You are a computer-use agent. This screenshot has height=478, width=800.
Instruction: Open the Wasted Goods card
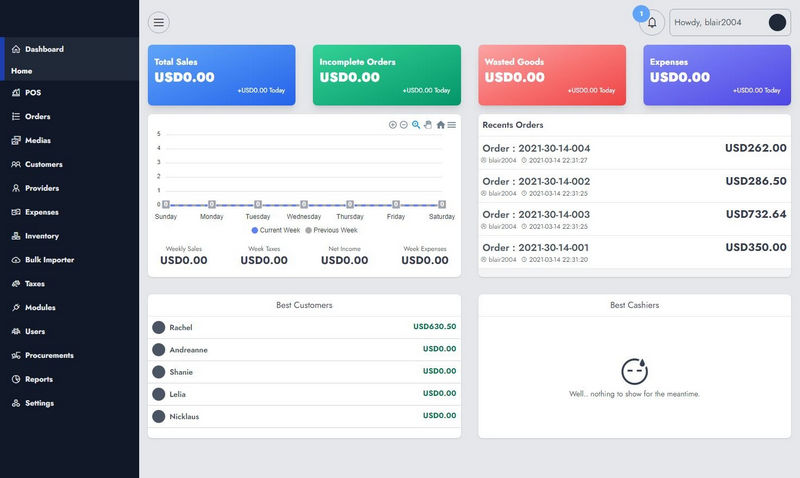tap(552, 75)
